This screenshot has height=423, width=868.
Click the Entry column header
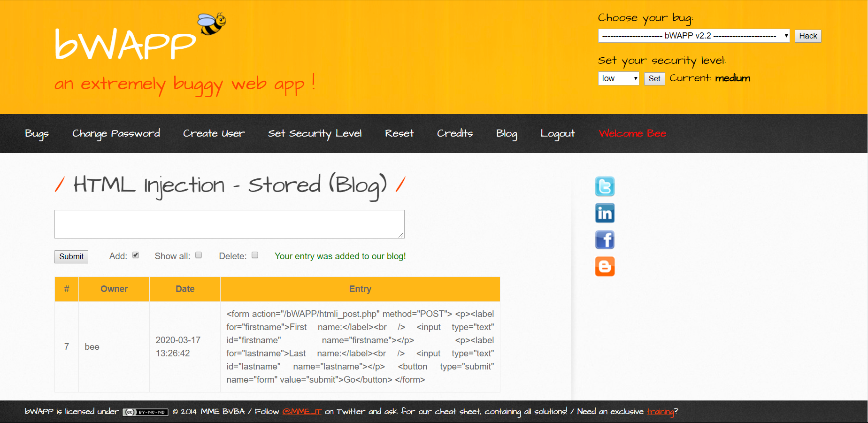pyautogui.click(x=360, y=289)
